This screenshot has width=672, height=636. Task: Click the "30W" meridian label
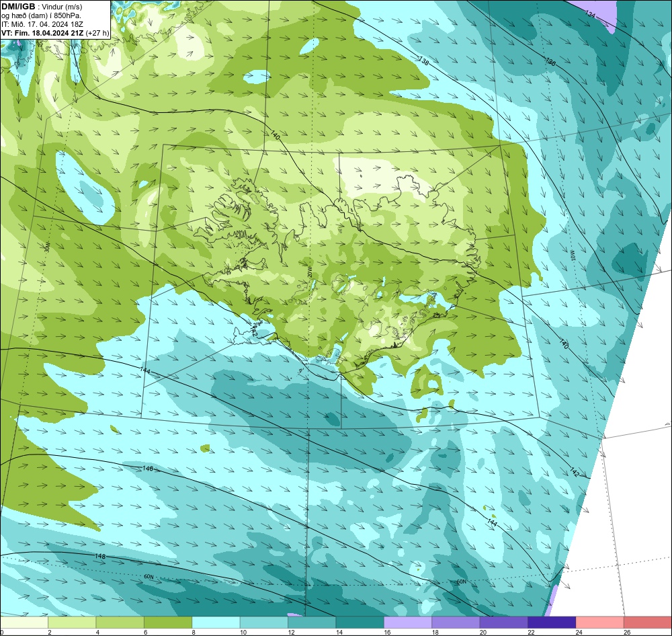pyautogui.click(x=47, y=247)
